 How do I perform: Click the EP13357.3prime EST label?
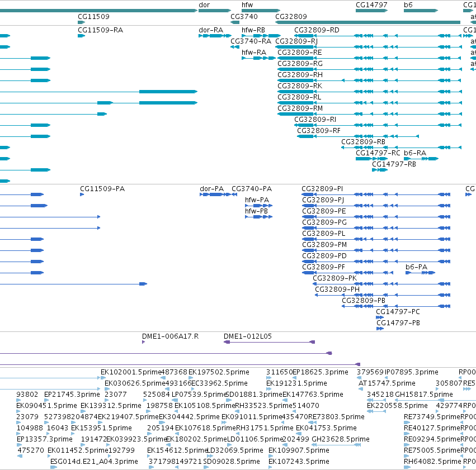(45, 439)
